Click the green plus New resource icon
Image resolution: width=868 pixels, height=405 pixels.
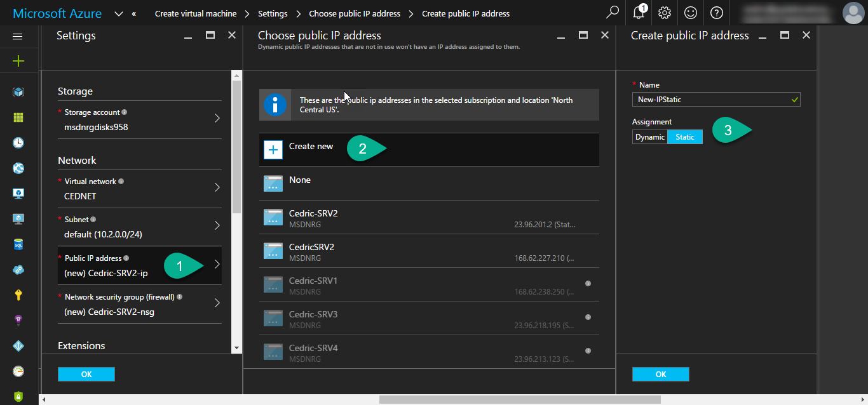tap(18, 61)
